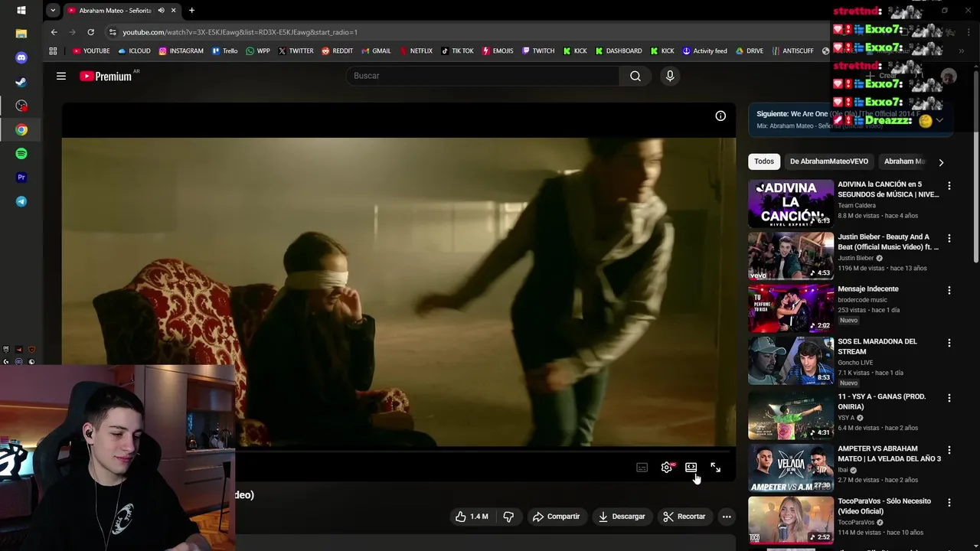The image size is (980, 551).
Task: Open the YouTube guide hamburger menu
Action: pyautogui.click(x=61, y=76)
